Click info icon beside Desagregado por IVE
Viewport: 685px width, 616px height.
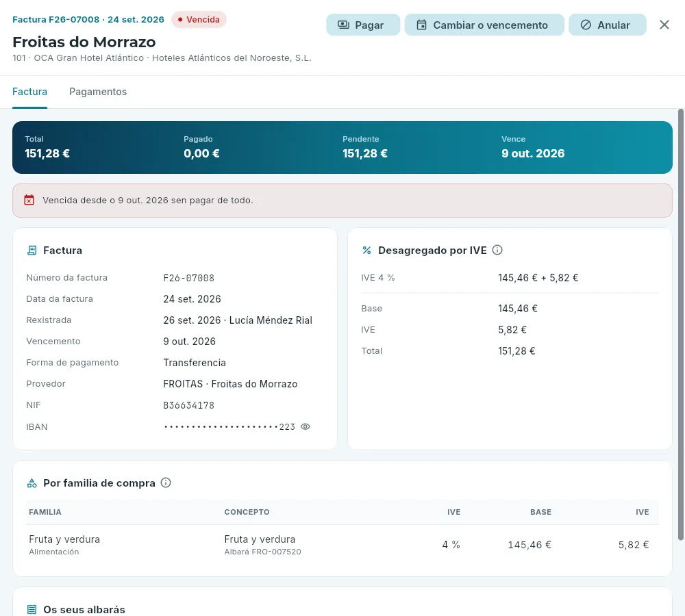497,250
